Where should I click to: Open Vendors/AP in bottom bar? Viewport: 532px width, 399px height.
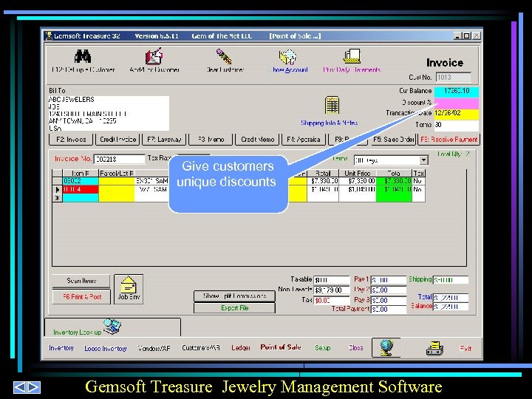tap(154, 348)
